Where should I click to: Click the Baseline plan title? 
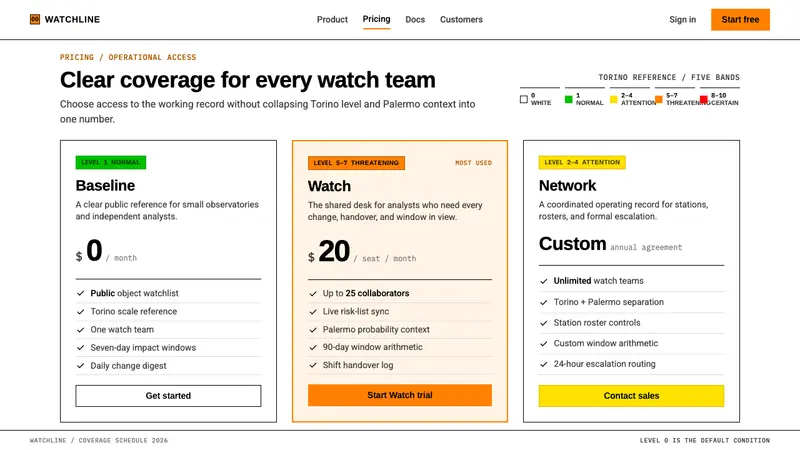[106, 186]
